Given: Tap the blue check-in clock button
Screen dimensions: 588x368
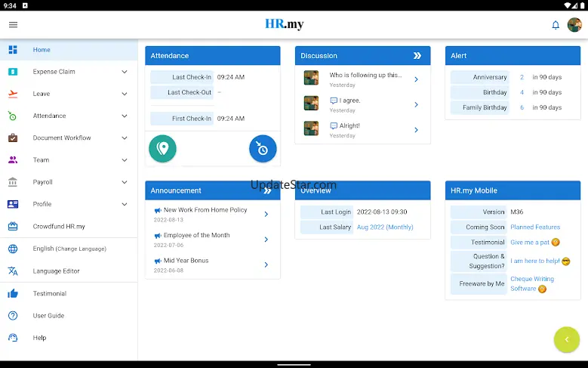Looking at the screenshot, I should point(263,149).
